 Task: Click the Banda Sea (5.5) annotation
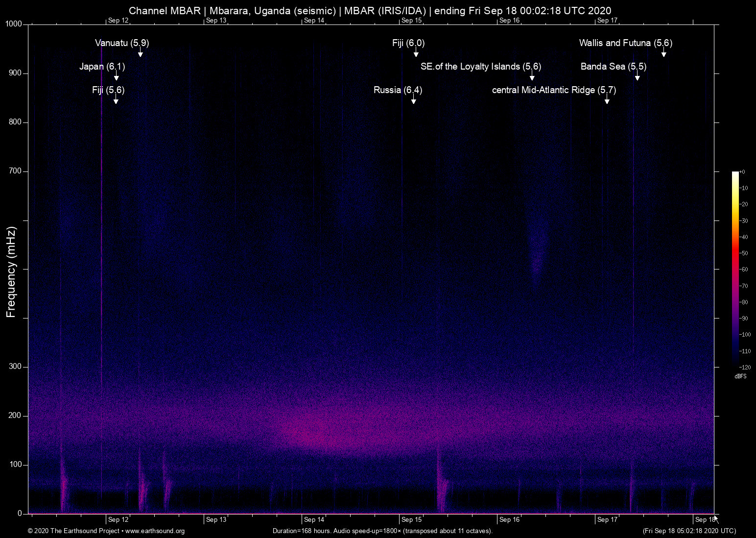point(614,67)
